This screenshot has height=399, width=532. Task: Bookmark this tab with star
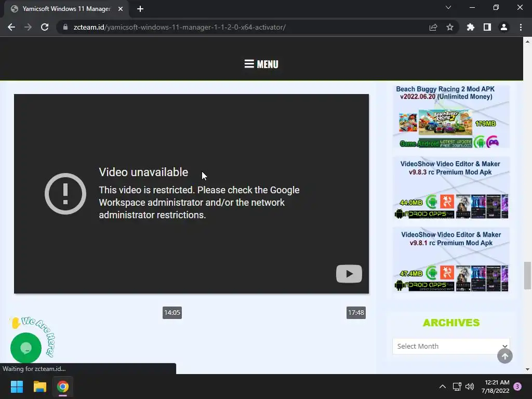point(450,27)
